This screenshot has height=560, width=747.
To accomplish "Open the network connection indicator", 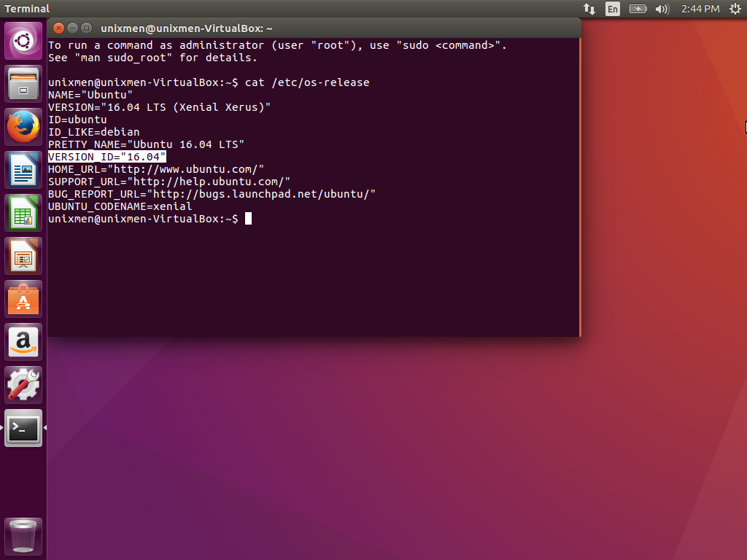I will pos(589,9).
